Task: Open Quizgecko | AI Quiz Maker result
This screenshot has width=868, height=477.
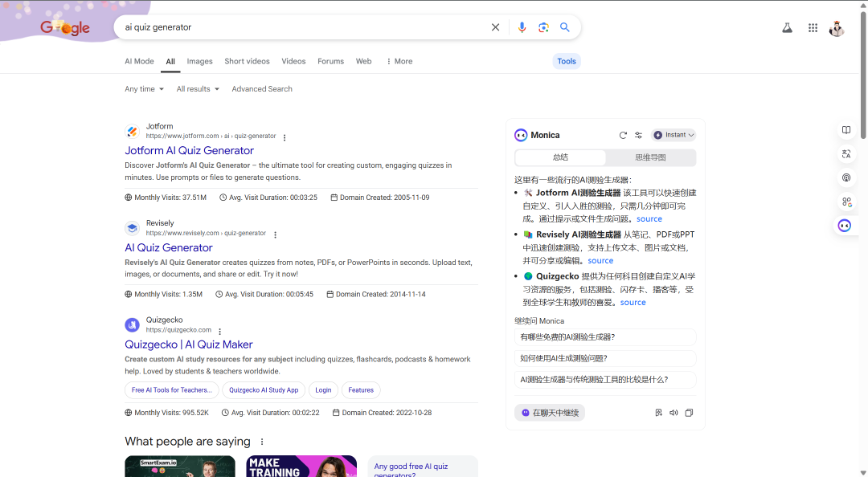Action: (x=189, y=344)
